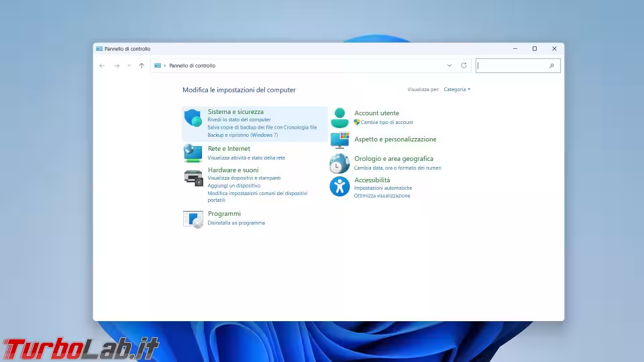The image size is (644, 362).
Task: Click the Control Panel search field
Action: [x=513, y=66]
